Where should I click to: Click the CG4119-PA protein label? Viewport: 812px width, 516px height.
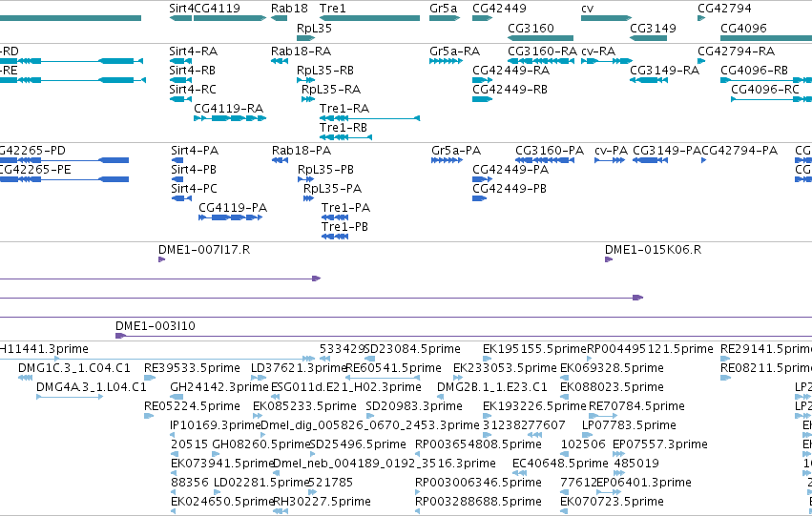coord(233,208)
